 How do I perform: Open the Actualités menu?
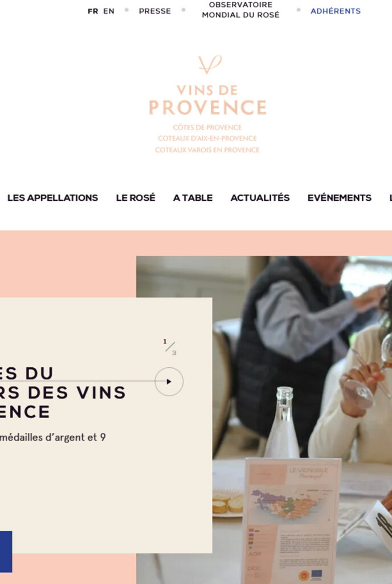260,198
